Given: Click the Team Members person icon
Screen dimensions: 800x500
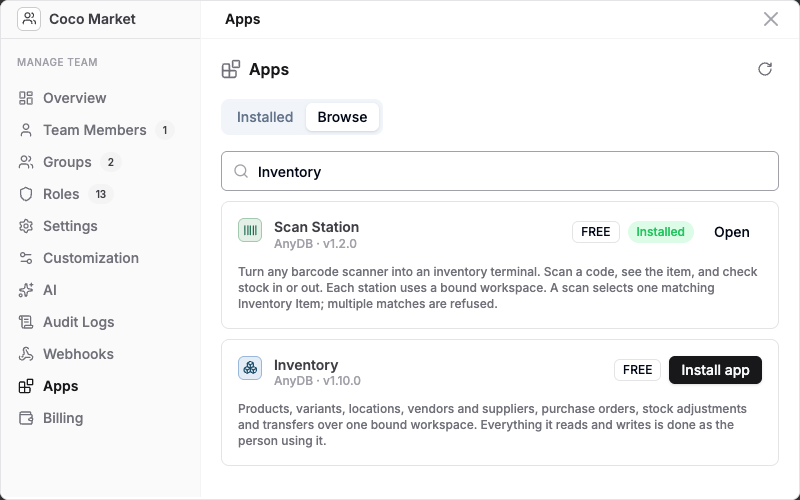Looking at the screenshot, I should click(x=26, y=130).
